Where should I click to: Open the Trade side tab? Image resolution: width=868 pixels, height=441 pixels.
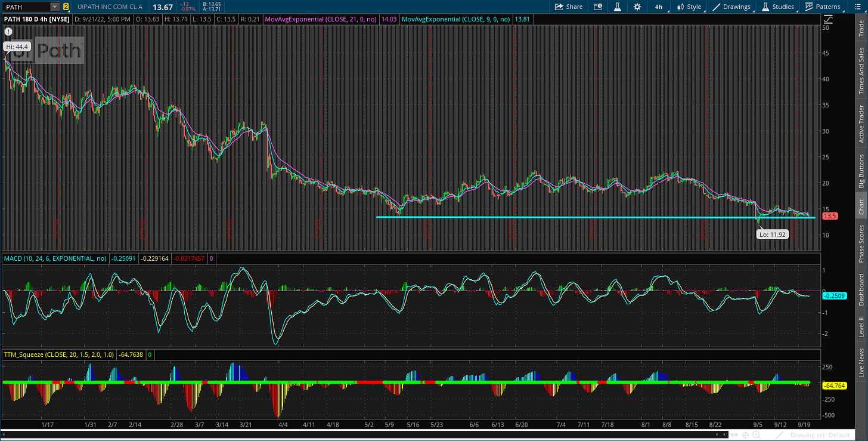click(860, 29)
